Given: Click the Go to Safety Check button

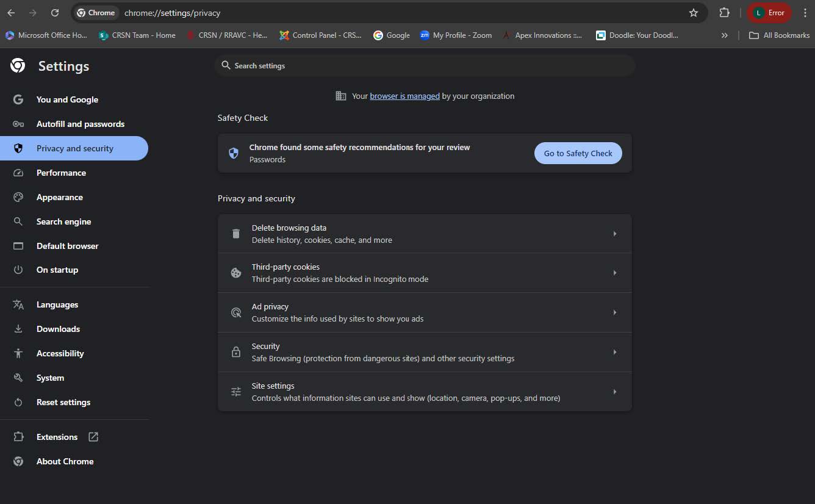Looking at the screenshot, I should tap(578, 153).
